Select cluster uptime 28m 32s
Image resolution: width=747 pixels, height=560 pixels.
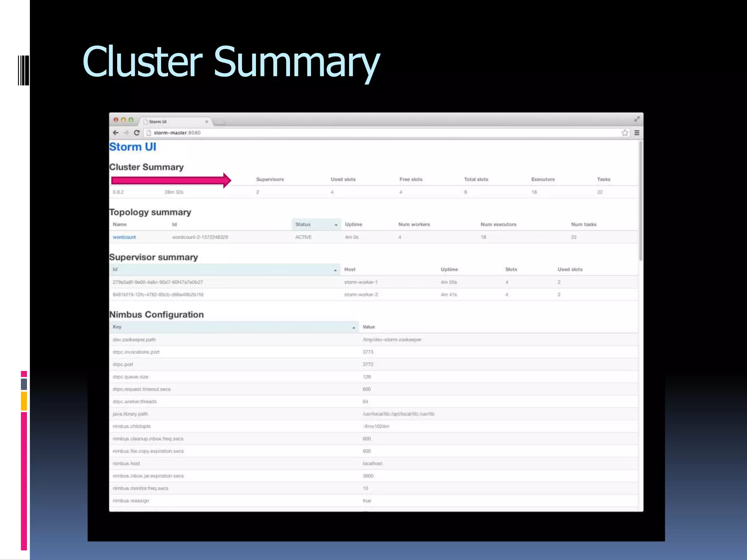(174, 192)
